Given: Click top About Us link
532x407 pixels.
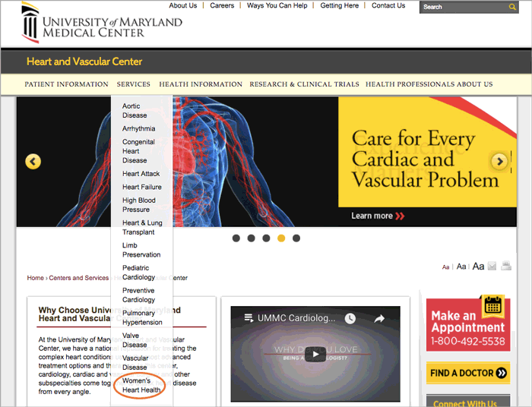Looking at the screenshot, I should point(183,5).
